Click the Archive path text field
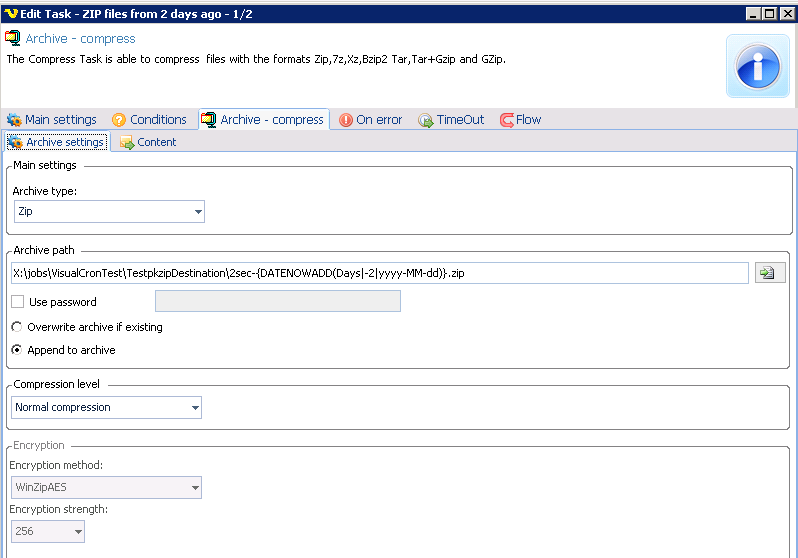Image resolution: width=798 pixels, height=558 pixels. coord(379,273)
